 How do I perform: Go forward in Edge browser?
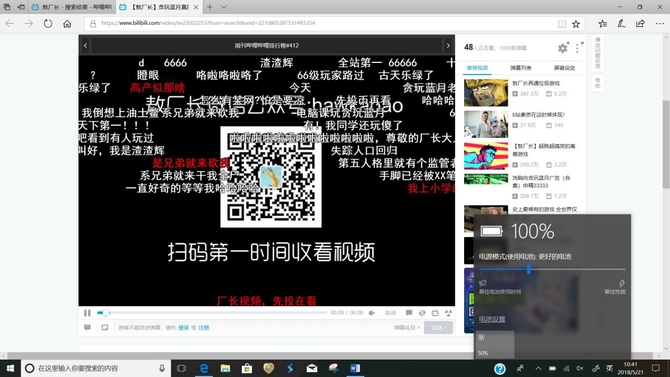[x=29, y=24]
